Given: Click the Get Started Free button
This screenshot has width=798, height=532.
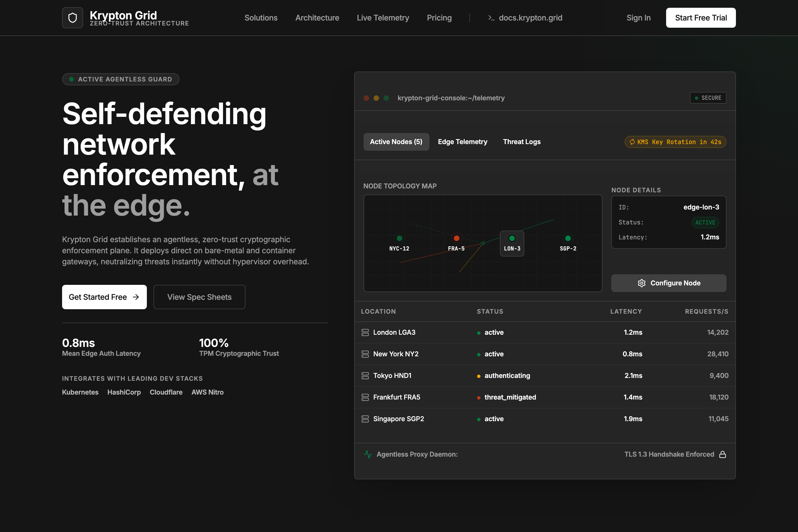Looking at the screenshot, I should pyautogui.click(x=104, y=297).
